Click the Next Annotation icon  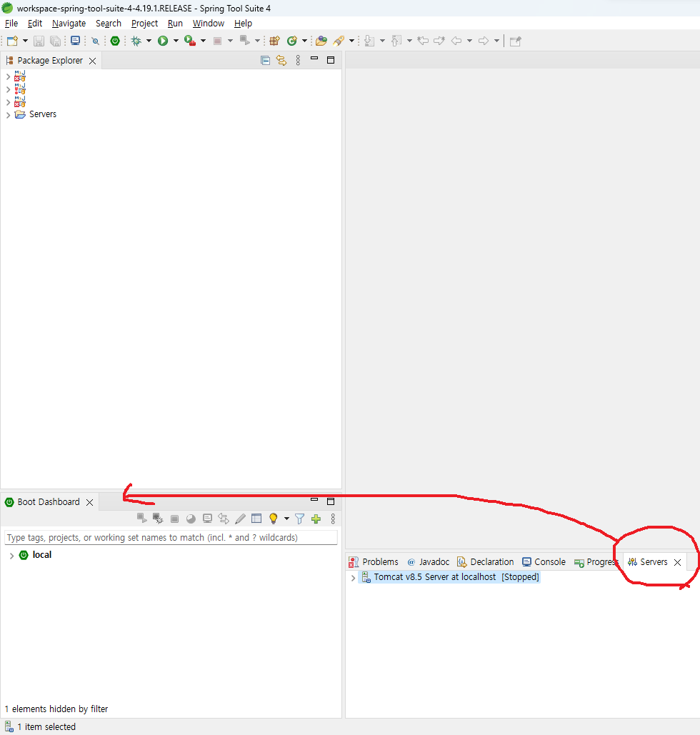point(369,41)
